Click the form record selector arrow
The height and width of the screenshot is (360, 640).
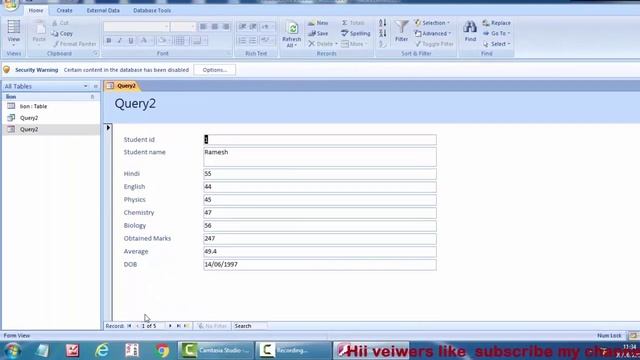[x=108, y=128]
